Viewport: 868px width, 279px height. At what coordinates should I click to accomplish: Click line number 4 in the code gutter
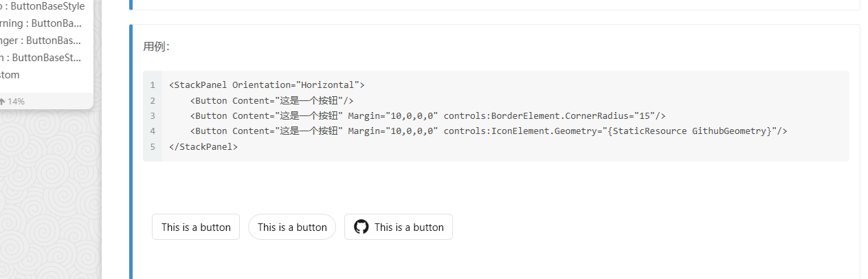(x=153, y=131)
